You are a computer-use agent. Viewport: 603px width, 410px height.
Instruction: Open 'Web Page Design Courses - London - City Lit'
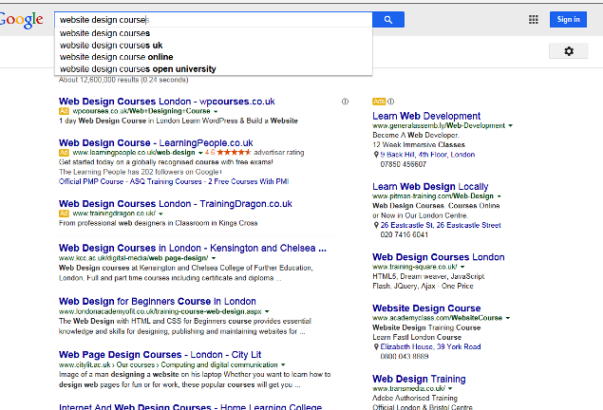pos(160,355)
